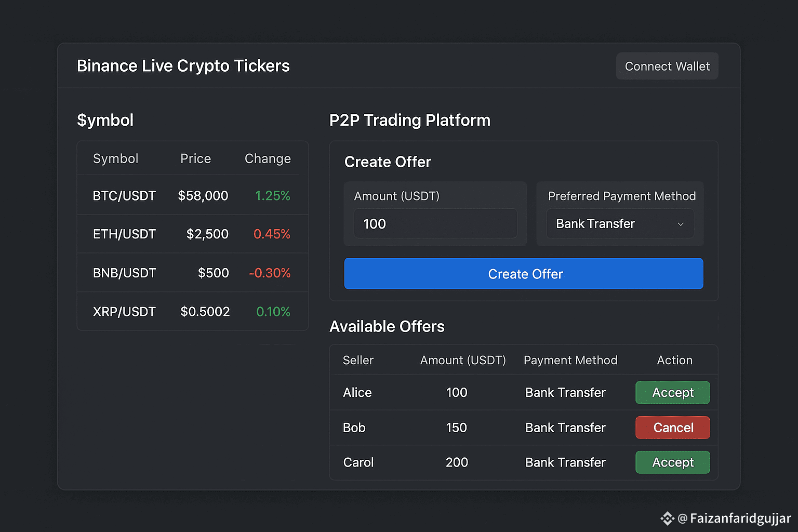
Task: Click Alice's offer amount of 100
Action: [457, 392]
